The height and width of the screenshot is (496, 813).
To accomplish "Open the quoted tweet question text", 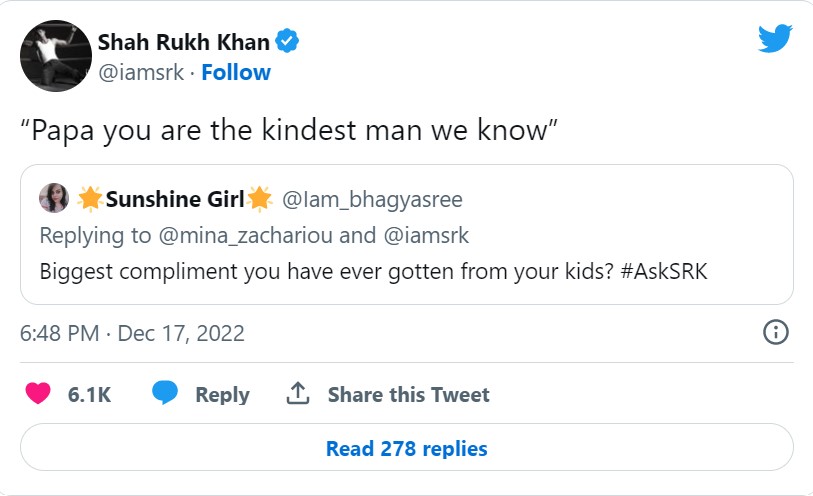I will click(x=373, y=271).
